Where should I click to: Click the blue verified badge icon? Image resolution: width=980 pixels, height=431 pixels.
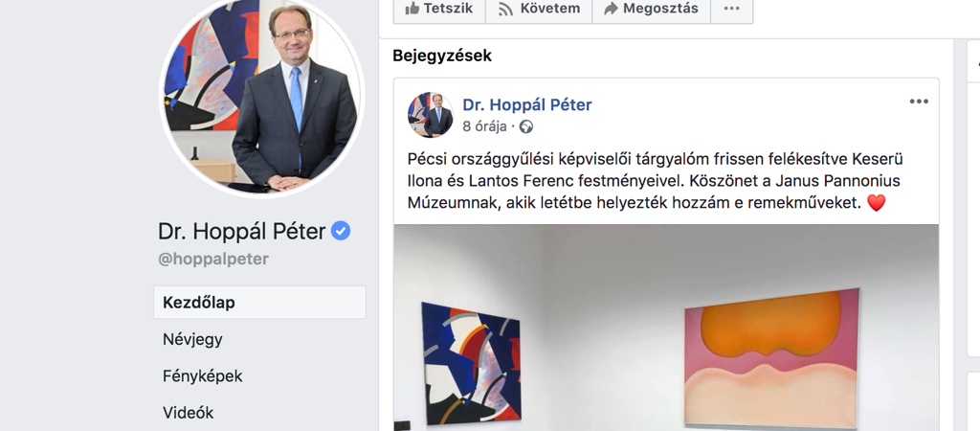(x=341, y=232)
